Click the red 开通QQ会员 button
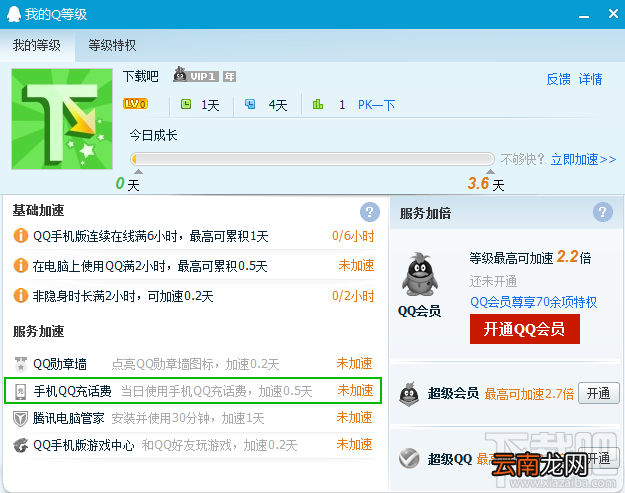This screenshot has width=625, height=493. [x=525, y=329]
